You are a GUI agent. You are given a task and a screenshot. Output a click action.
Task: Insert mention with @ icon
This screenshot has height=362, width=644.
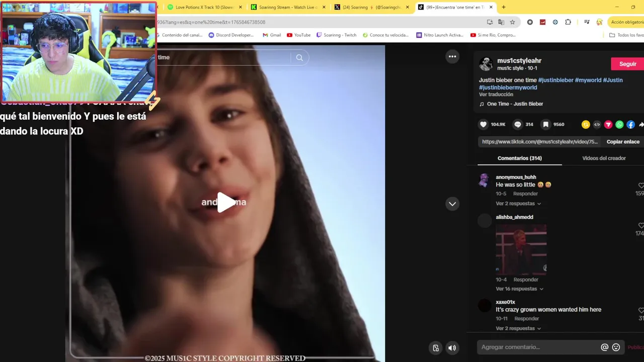pyautogui.click(x=604, y=347)
